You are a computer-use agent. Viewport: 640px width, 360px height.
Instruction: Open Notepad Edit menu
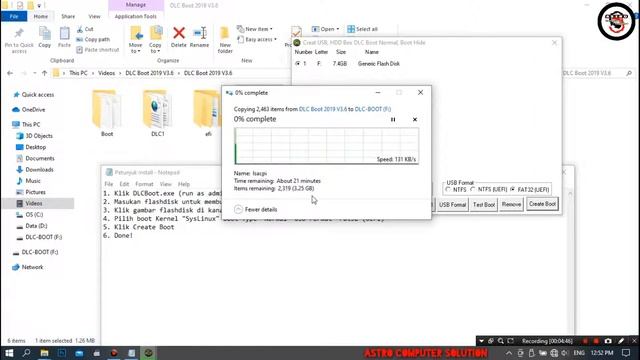124,184
